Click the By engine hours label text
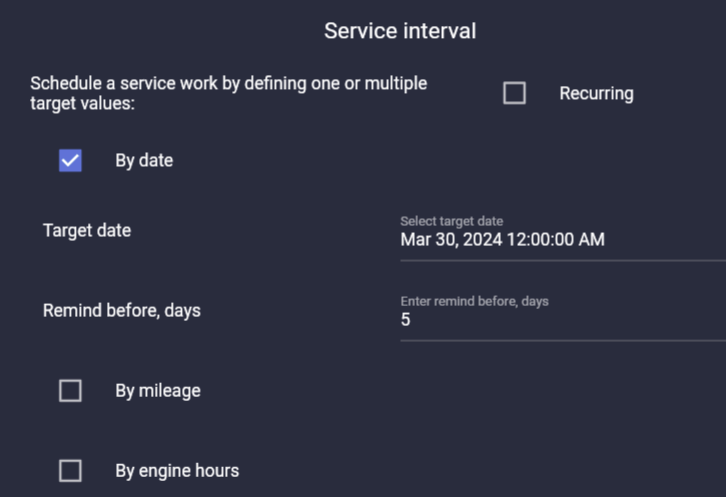Image resolution: width=726 pixels, height=497 pixels. point(177,470)
